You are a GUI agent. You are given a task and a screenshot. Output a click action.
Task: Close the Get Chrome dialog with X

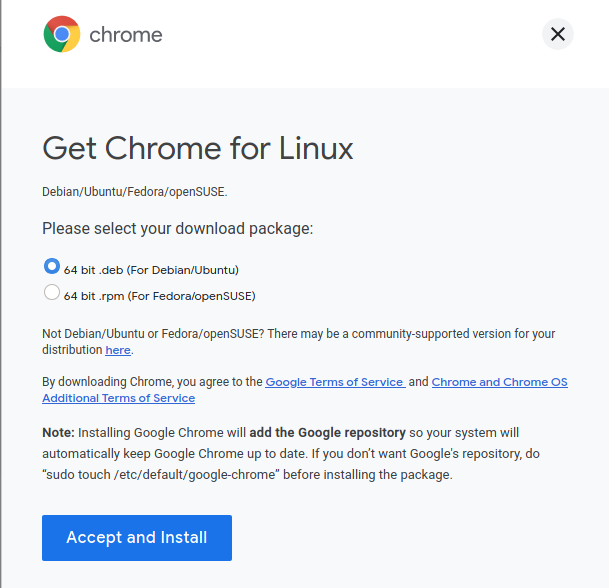coord(557,34)
